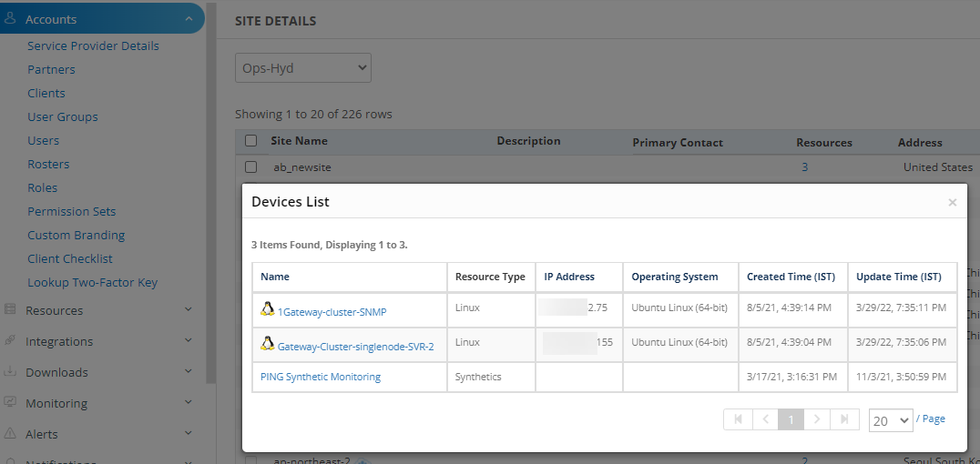This screenshot has width=980, height=464.
Task: Click the Linux penguin icon beside 1Gateway-cluster-SNMP
Action: tap(268, 308)
